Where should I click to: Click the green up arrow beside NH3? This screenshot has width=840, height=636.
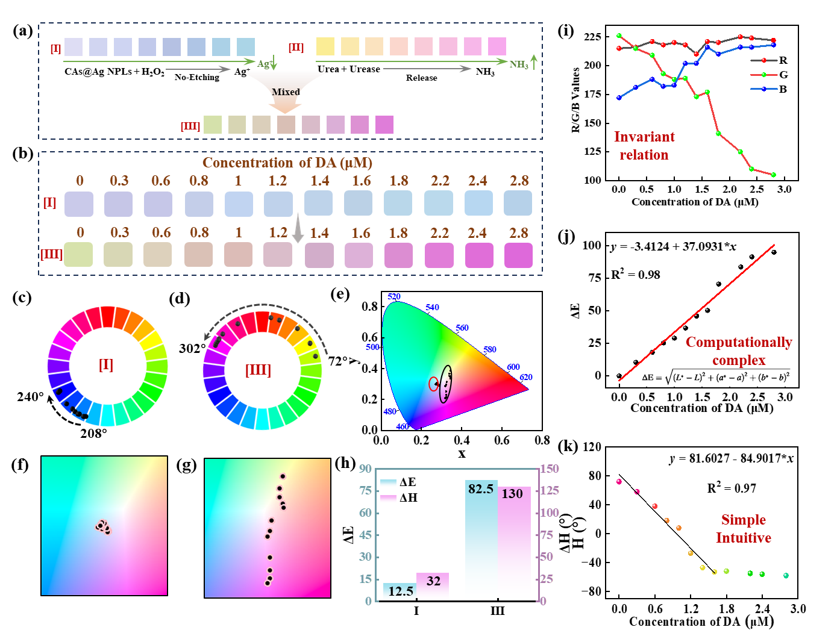(x=533, y=61)
